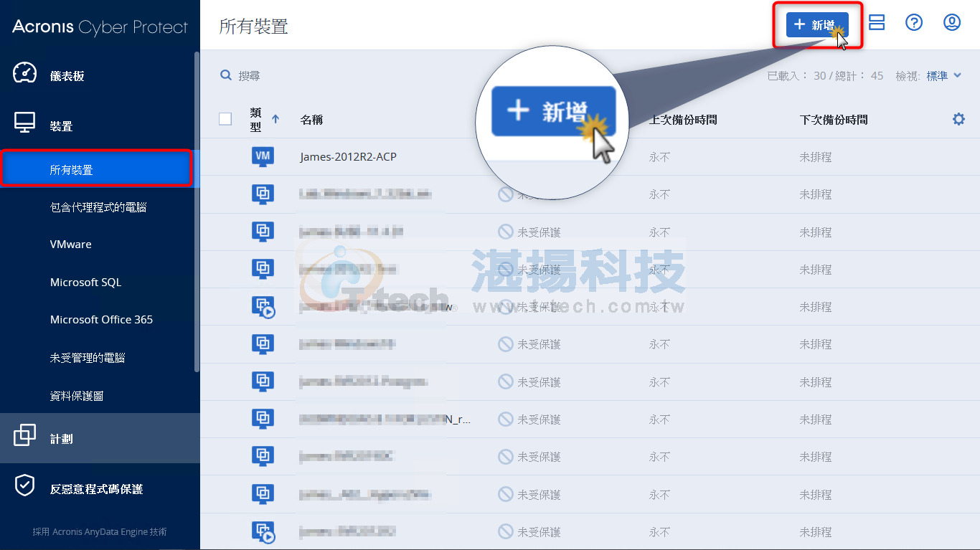
Task: Open the James-2012R2-ACP device entry
Action: pos(348,157)
